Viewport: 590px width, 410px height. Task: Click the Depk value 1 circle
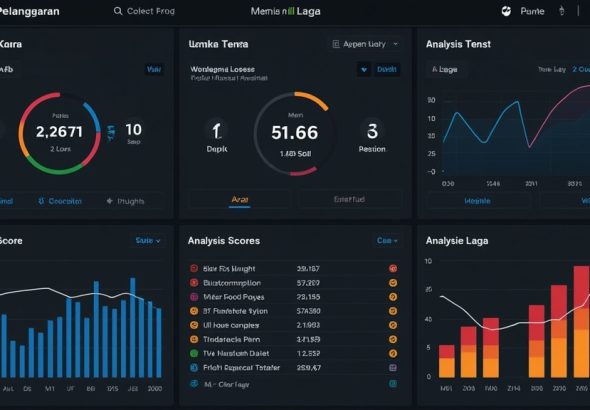pyautogui.click(x=217, y=131)
